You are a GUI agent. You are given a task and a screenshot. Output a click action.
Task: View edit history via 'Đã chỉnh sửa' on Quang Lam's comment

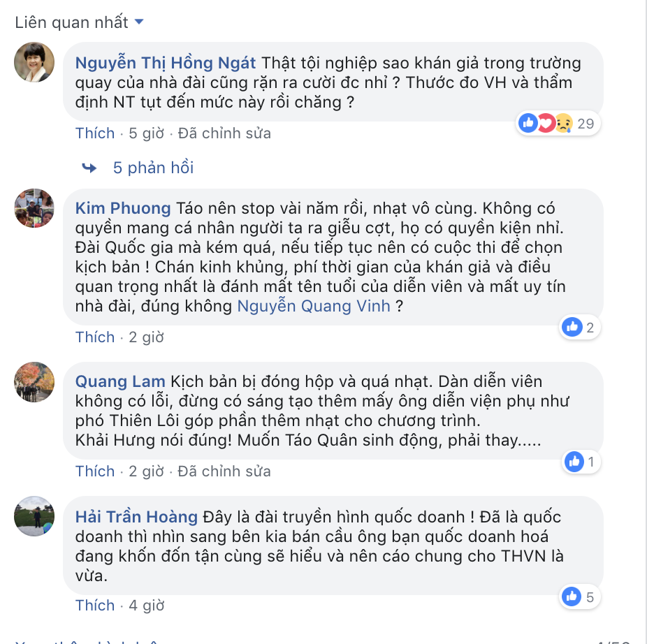tap(224, 471)
